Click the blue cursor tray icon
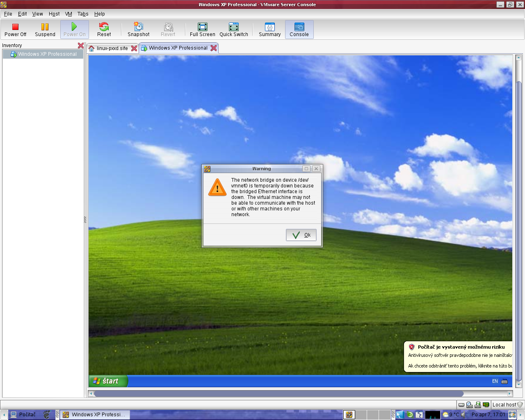 click(400, 415)
